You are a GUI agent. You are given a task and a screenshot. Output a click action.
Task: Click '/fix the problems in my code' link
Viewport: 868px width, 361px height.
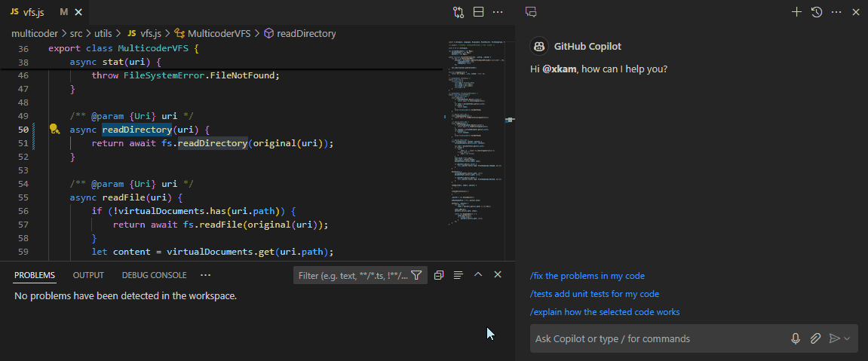tap(587, 276)
